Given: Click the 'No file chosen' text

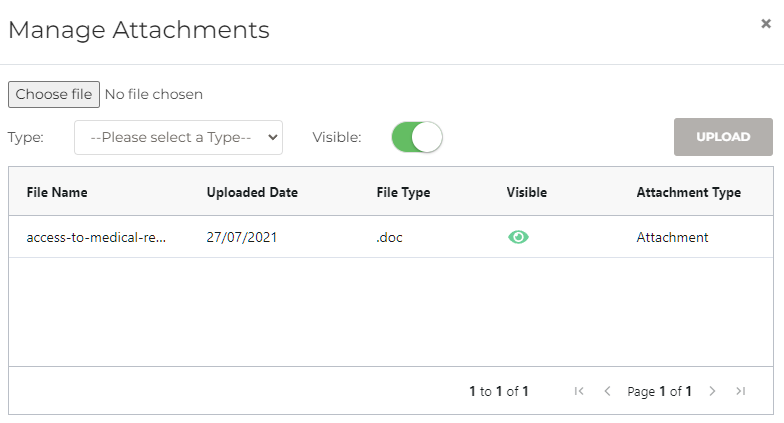Looking at the screenshot, I should pos(154,94).
